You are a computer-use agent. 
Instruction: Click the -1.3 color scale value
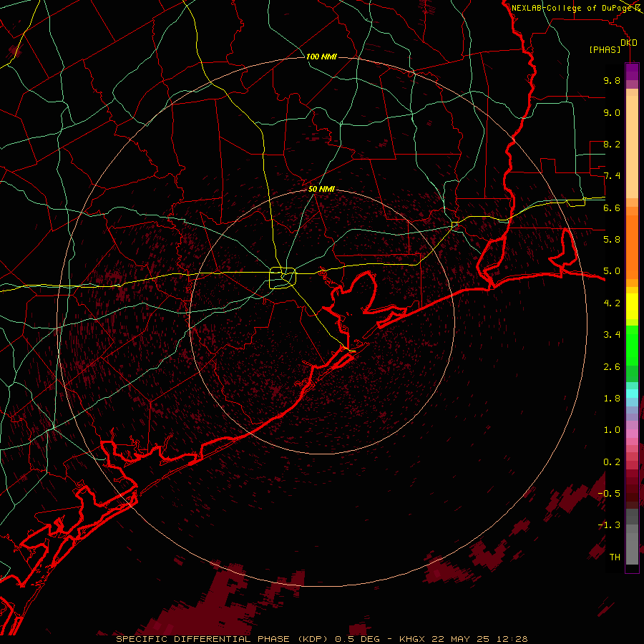point(609,525)
